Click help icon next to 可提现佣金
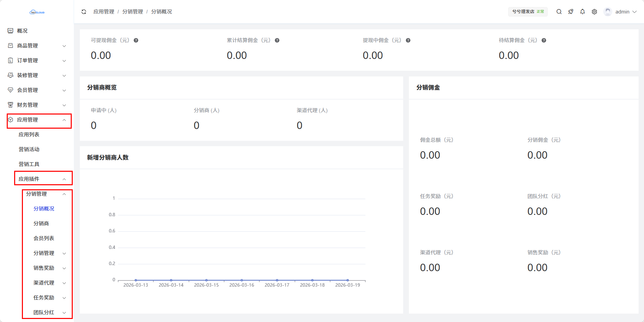644x322 pixels. coord(136,40)
